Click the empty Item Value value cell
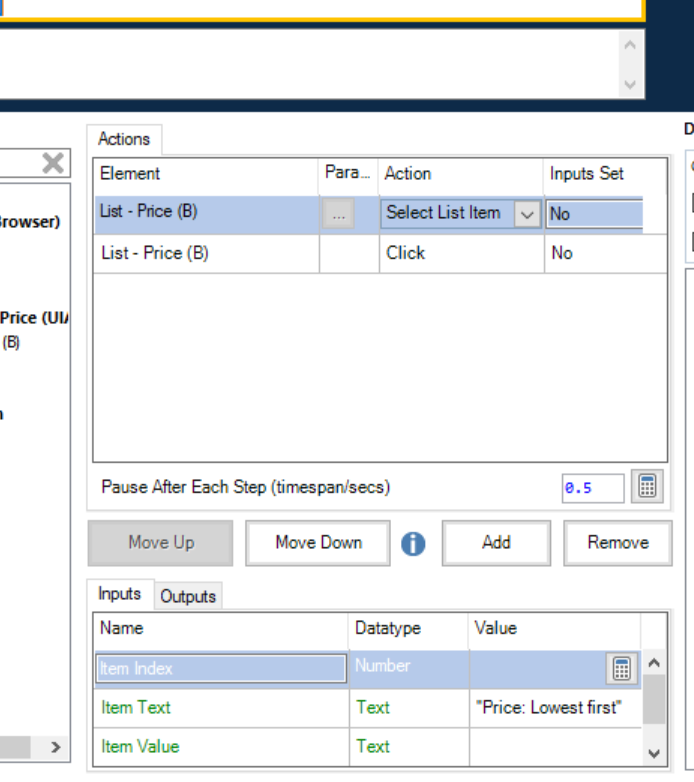 pyautogui.click(x=555, y=747)
